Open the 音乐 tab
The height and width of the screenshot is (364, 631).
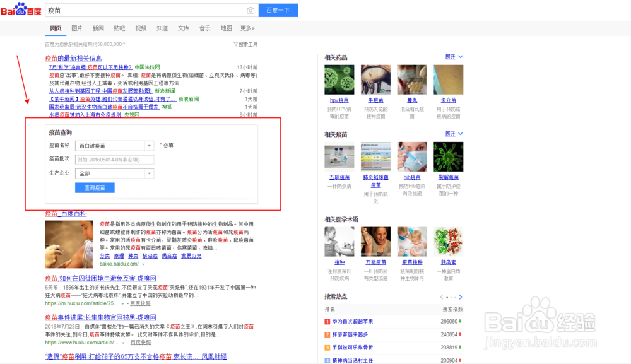[x=205, y=28]
